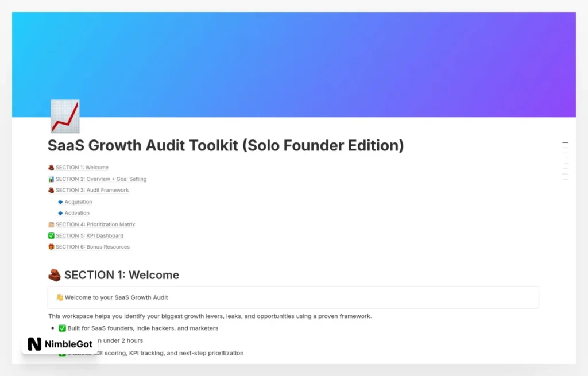Screen dimensions: 588x376
Task: Jump to SECTION 2: Overview + Goal Setting
Action: [x=101, y=179]
